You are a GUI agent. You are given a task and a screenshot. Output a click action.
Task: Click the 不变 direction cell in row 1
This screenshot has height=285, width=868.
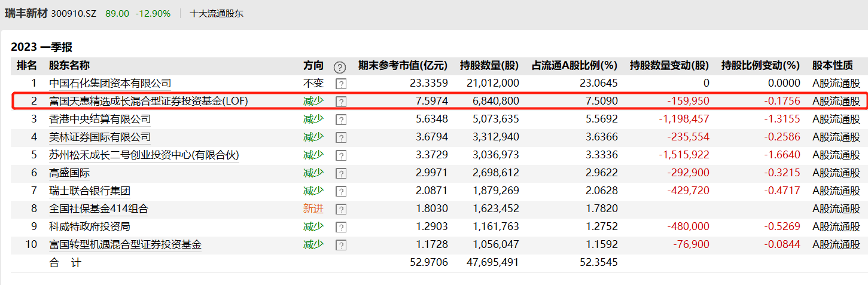point(313,83)
